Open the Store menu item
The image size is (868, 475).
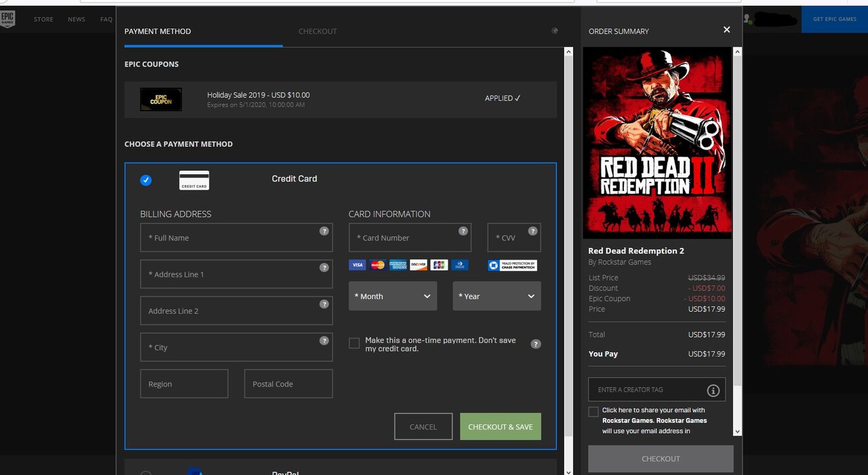pos(43,19)
